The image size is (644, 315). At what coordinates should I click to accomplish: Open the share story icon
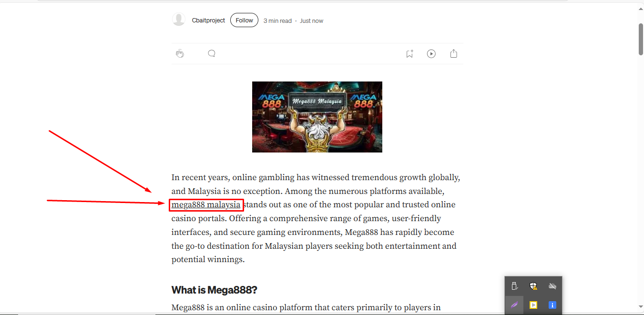(x=454, y=54)
